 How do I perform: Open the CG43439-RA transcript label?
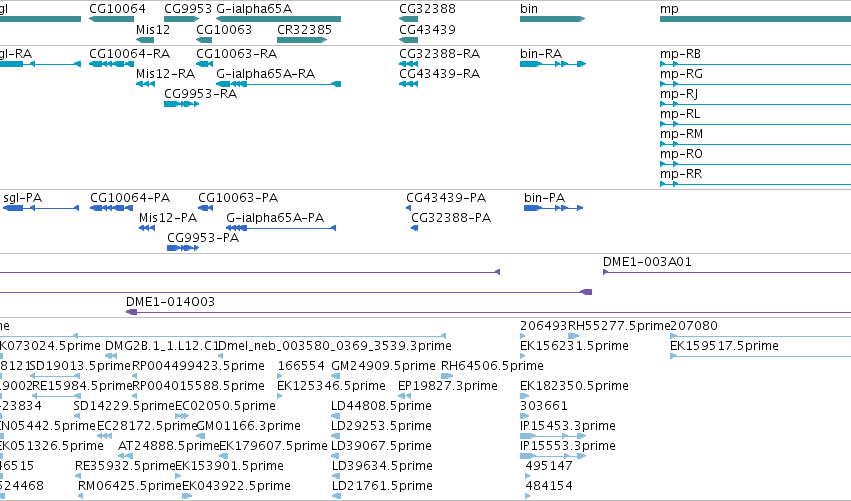tap(440, 73)
